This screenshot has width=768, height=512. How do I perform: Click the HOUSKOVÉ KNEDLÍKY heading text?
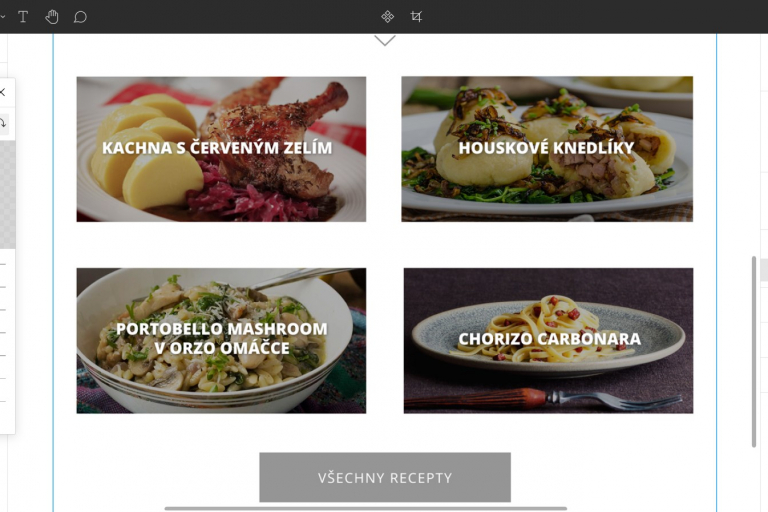point(546,148)
